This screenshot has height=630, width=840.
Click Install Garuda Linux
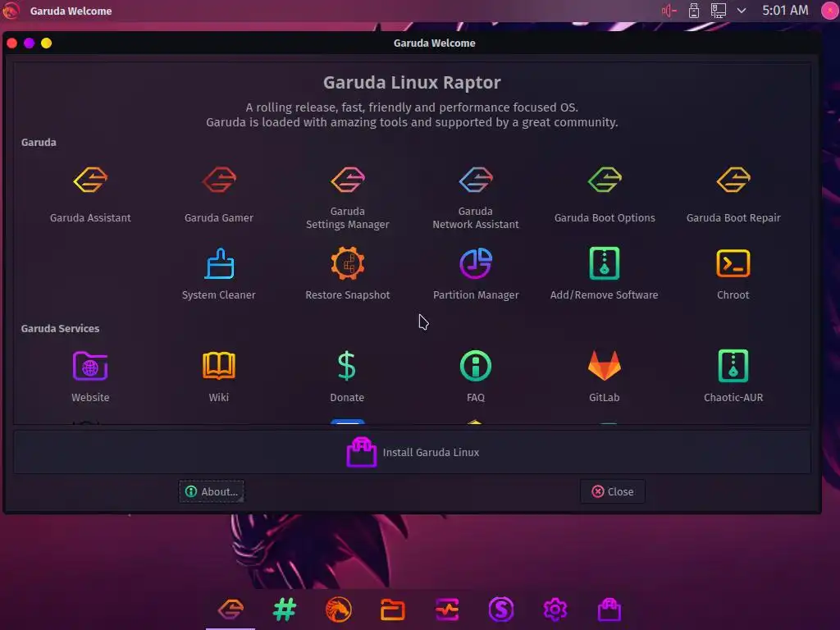click(x=412, y=452)
